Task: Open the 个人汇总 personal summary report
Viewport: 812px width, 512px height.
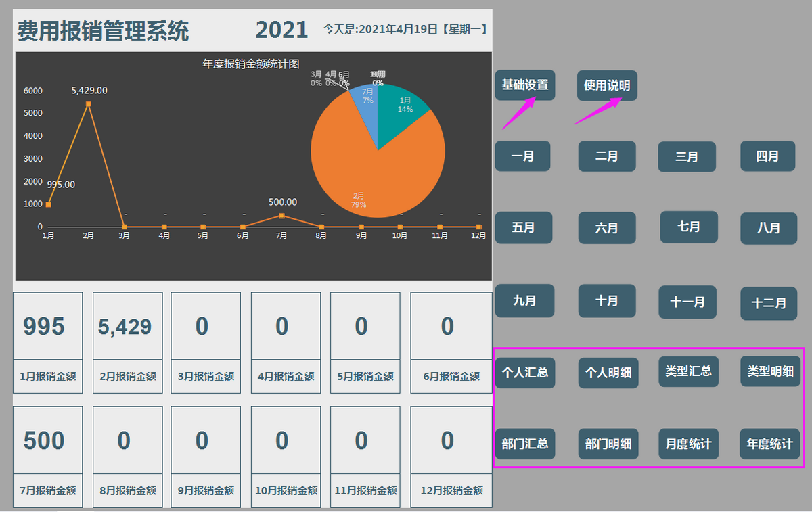Action: pos(526,371)
